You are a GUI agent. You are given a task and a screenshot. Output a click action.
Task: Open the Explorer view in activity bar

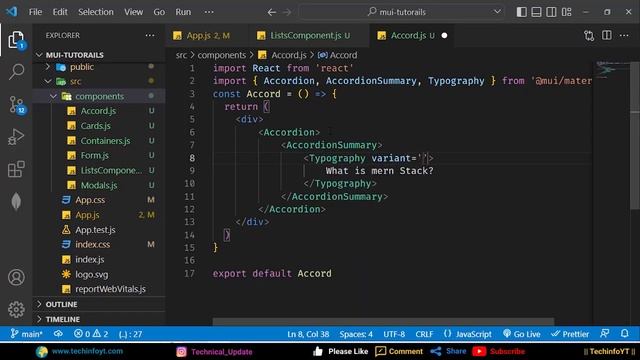pos(16,40)
